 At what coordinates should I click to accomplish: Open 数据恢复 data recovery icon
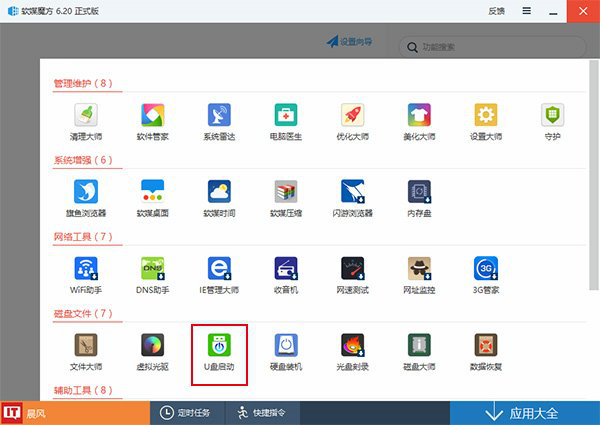(486, 345)
